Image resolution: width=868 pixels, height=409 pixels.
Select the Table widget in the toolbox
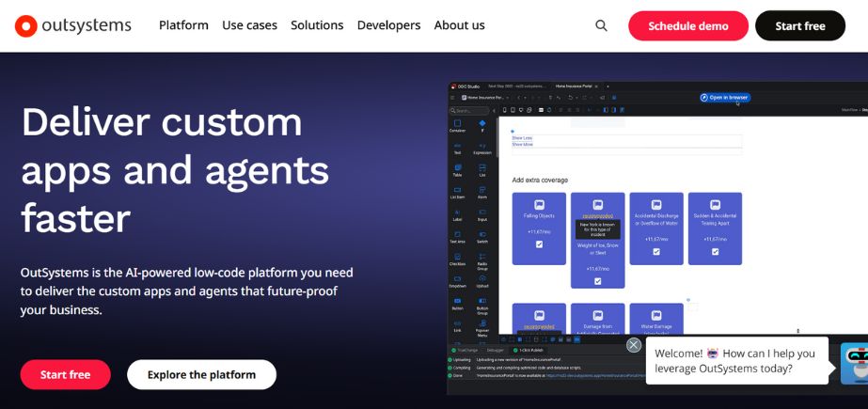pyautogui.click(x=457, y=170)
